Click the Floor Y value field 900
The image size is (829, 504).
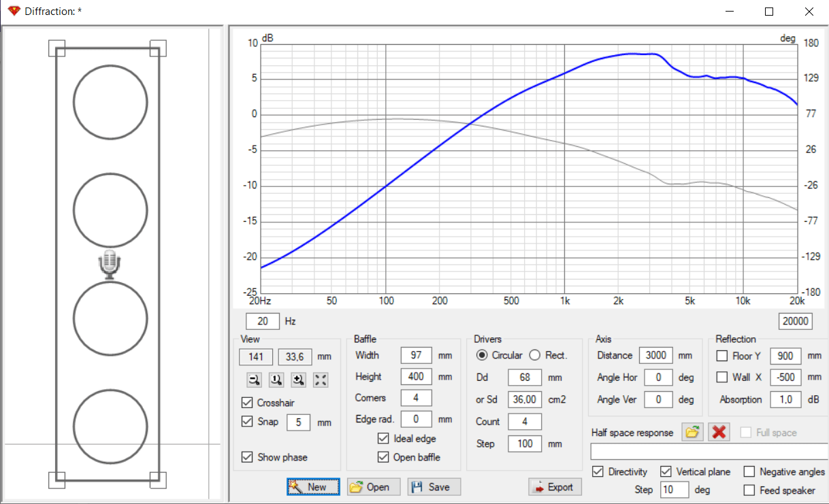pos(785,356)
